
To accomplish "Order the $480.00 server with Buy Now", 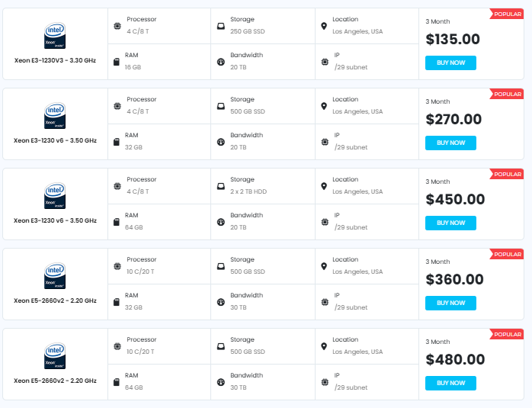I will tap(450, 383).
